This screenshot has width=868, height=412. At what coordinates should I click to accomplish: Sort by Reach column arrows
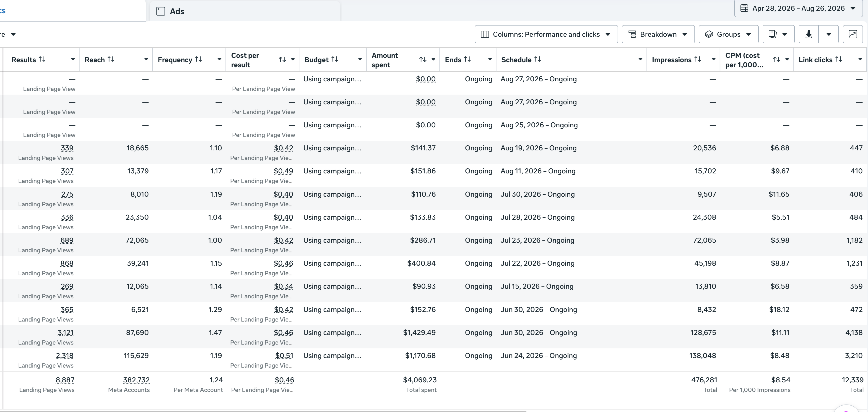[x=111, y=59]
